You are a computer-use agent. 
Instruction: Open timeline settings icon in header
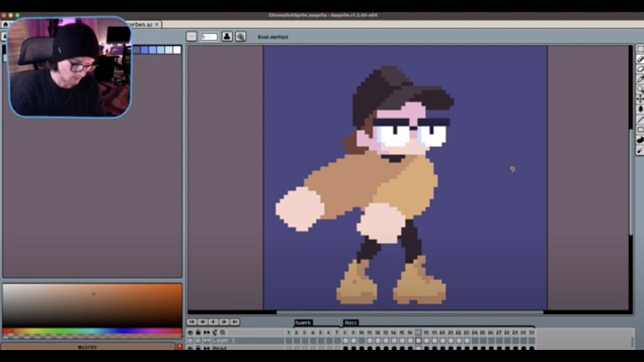[223, 332]
